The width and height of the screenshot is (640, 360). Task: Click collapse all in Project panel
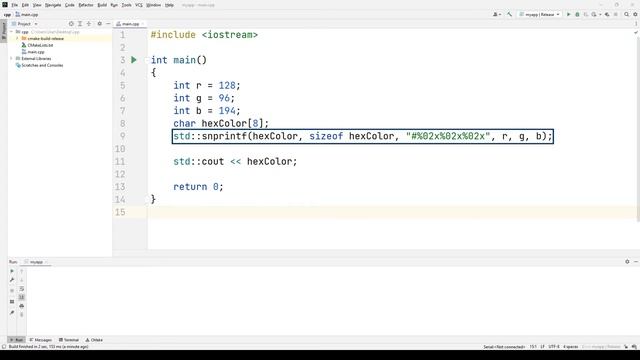[89, 24]
